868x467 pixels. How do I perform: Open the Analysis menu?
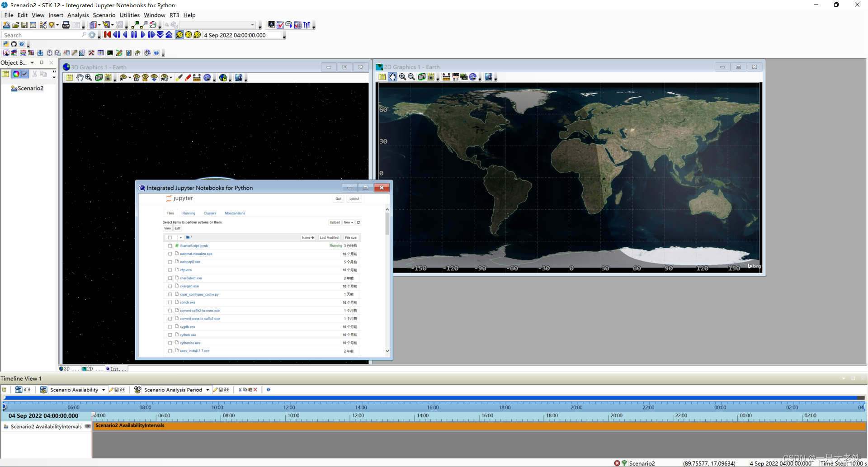pyautogui.click(x=78, y=15)
